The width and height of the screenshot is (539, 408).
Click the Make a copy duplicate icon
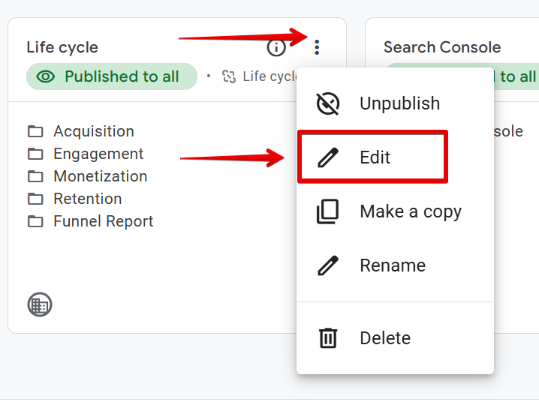coord(327,211)
